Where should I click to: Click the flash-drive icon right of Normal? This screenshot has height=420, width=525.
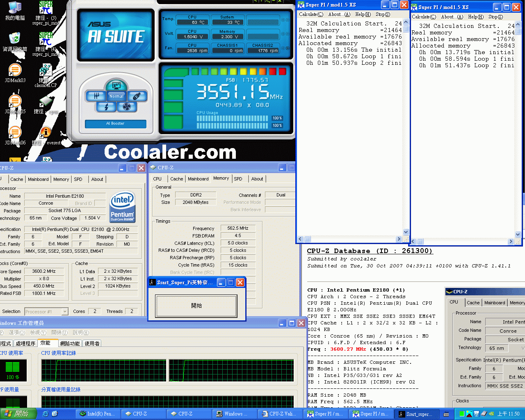[x=137, y=96]
